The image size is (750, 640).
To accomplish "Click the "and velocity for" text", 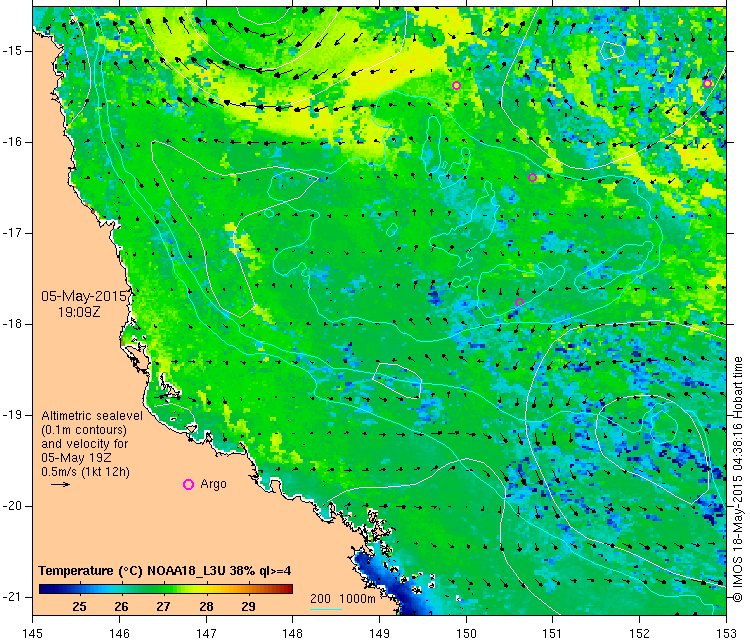I will click(x=85, y=443).
